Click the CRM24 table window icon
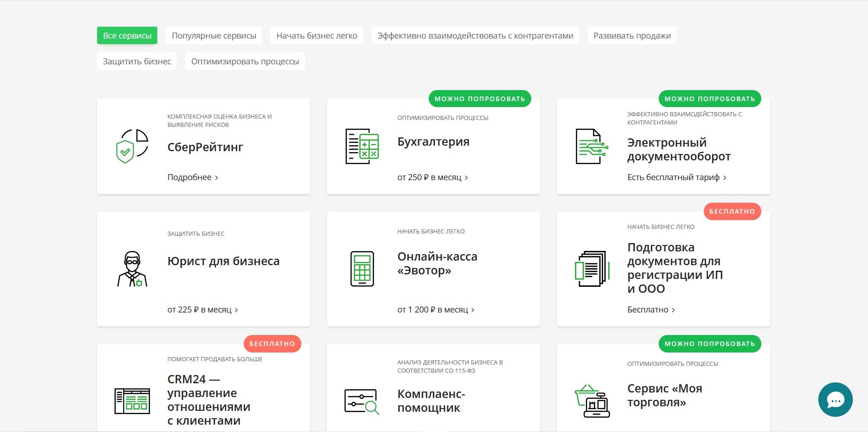 click(132, 401)
